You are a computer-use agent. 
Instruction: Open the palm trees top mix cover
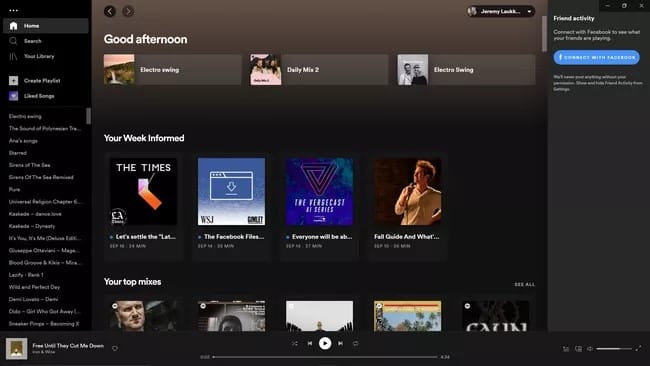tap(407, 316)
